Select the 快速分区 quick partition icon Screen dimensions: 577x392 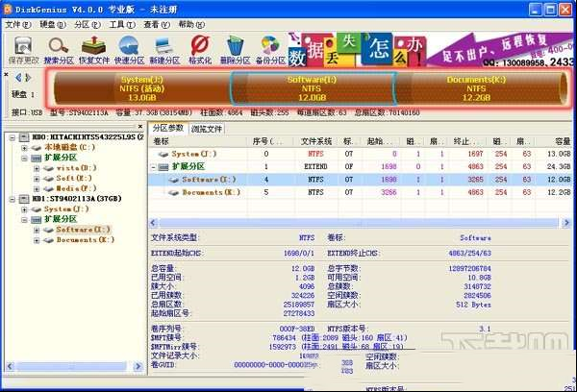coord(129,51)
